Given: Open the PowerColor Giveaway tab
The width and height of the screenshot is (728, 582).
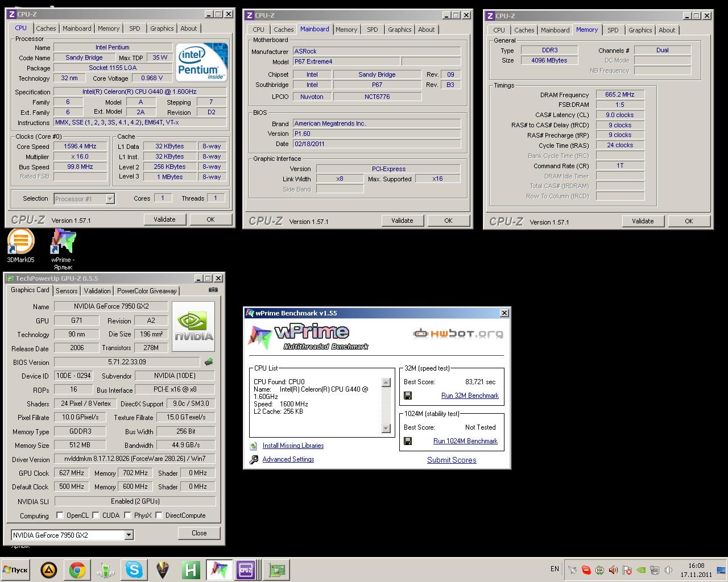Looking at the screenshot, I should (x=147, y=291).
